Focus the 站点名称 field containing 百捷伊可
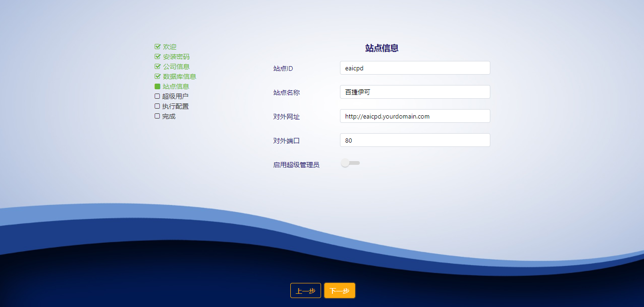 415,92
